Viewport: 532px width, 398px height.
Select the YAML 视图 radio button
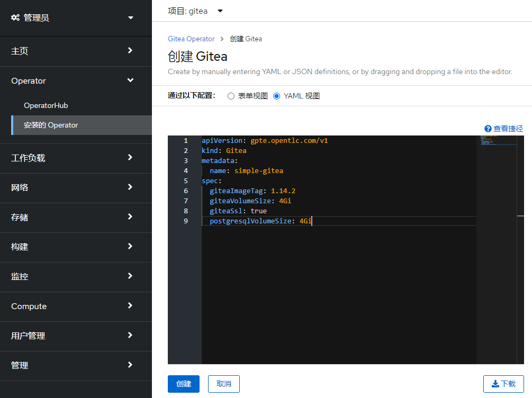click(276, 96)
